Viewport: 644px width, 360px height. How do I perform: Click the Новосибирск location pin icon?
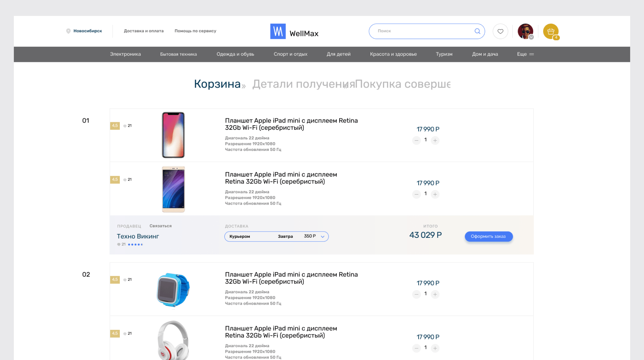[x=68, y=31]
